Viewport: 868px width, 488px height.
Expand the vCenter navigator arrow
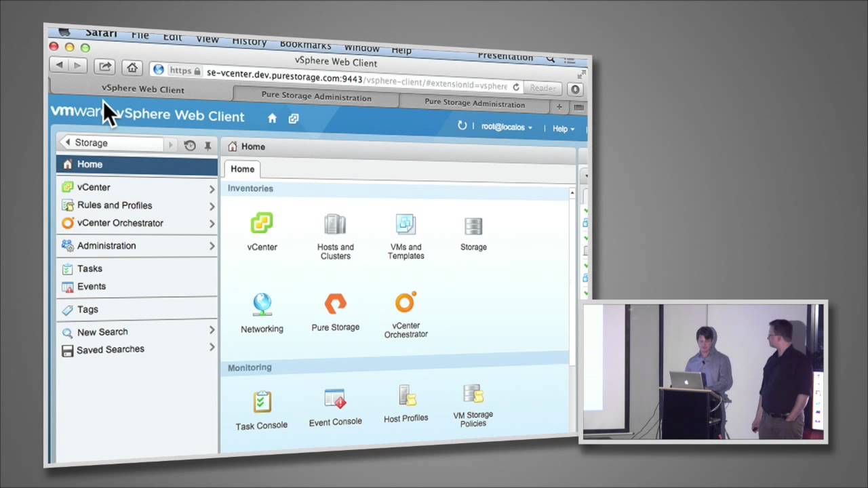pos(212,189)
